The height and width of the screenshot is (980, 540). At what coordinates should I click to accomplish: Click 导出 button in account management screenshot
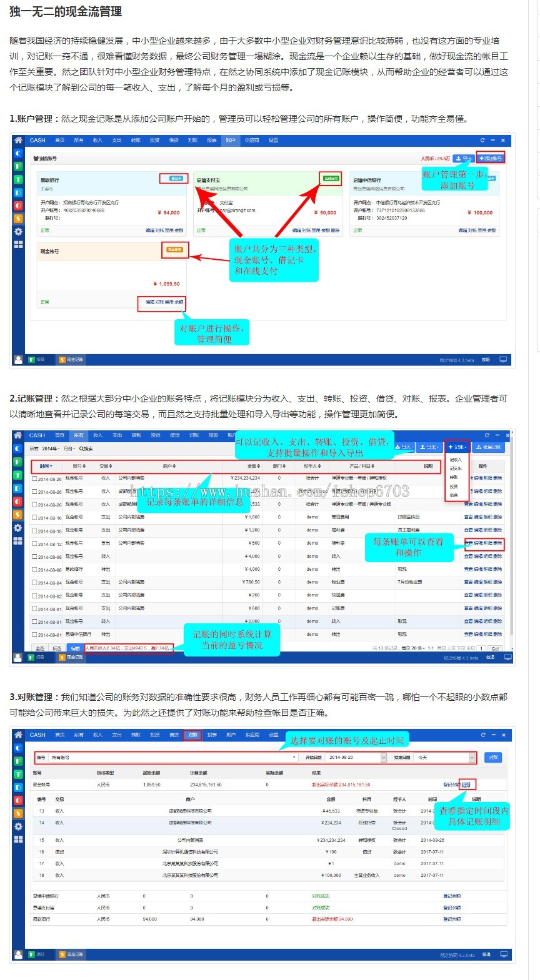tap(464, 158)
